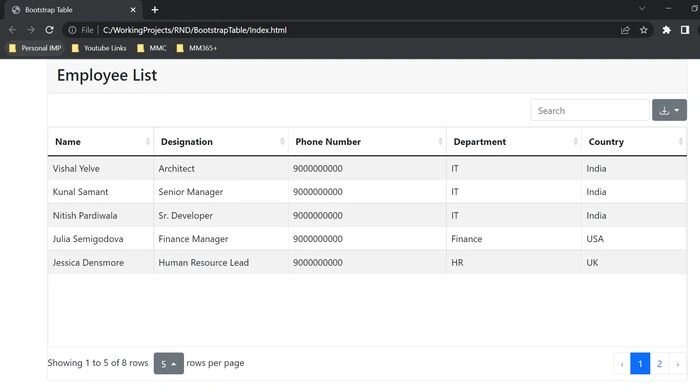Click the UK country cell

point(634,262)
